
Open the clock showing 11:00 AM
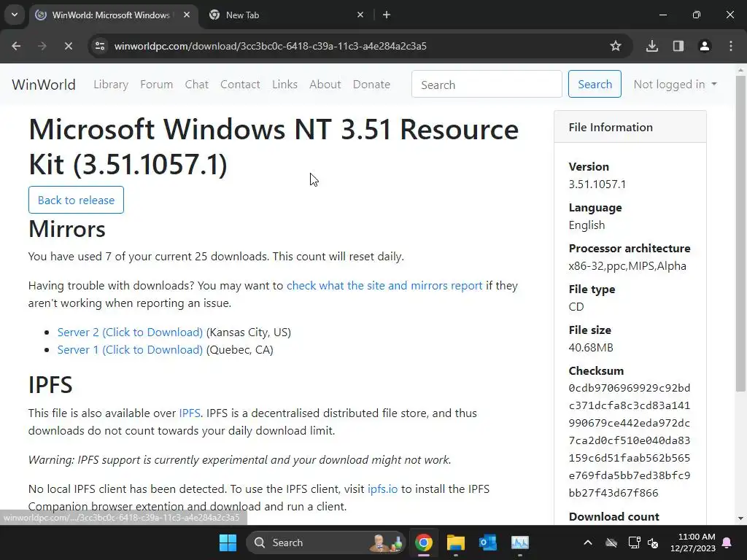[693, 542]
